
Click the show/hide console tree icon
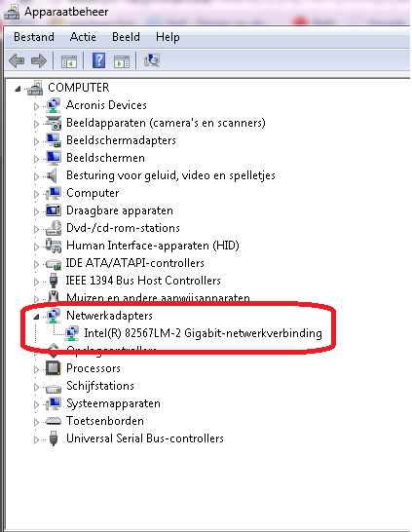click(x=69, y=61)
